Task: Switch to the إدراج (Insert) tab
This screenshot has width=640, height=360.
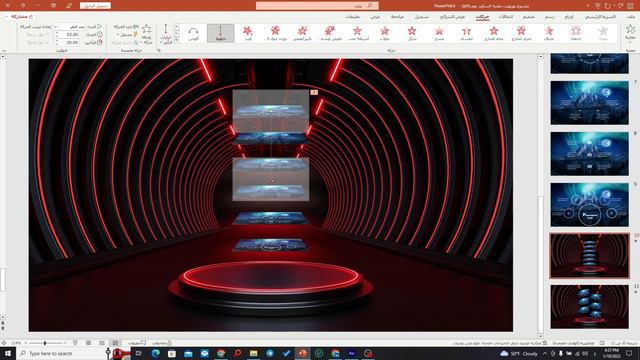Action: pos(569,17)
